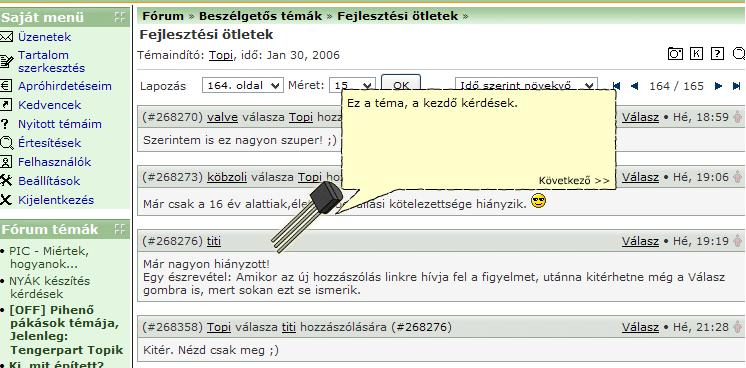Viewport: 746px width, 368px height.
Task: Click the Nyitott témáim question mark icon
Action: pos(5,124)
